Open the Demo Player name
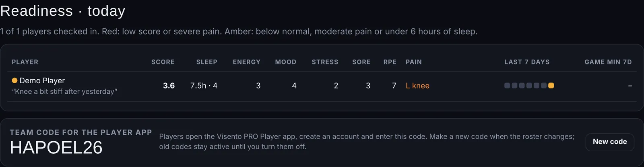Screen dimensions: 644x167 [42, 80]
